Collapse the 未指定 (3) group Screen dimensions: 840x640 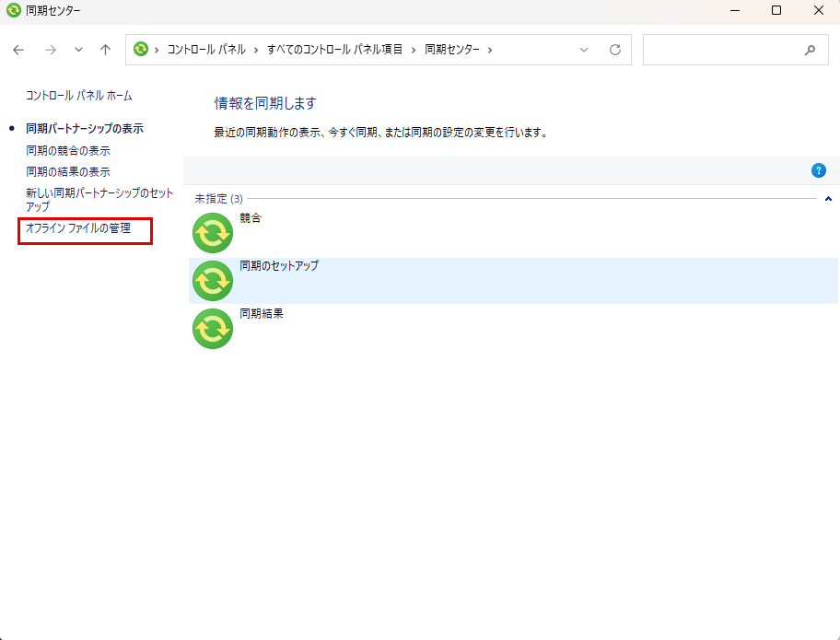click(828, 198)
